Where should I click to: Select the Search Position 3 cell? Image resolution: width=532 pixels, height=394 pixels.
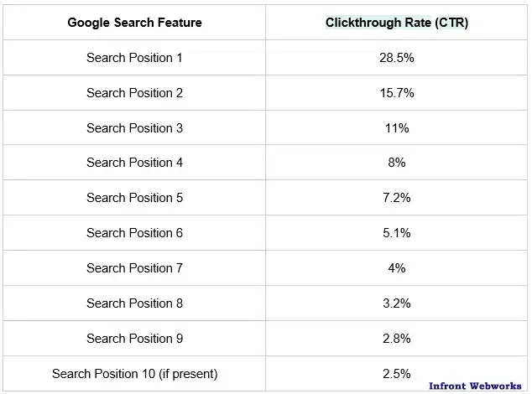[x=134, y=128]
